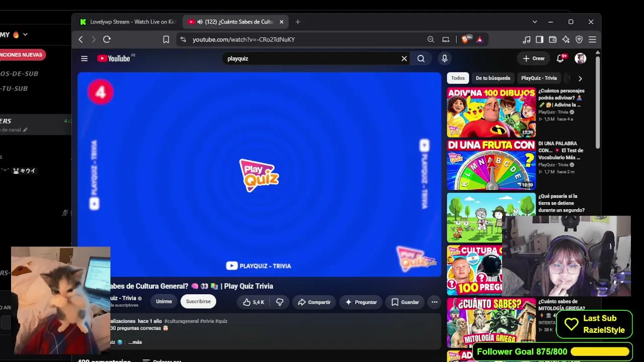The width and height of the screenshot is (644, 362).
Task: Click the Compartir share button
Action: click(314, 302)
